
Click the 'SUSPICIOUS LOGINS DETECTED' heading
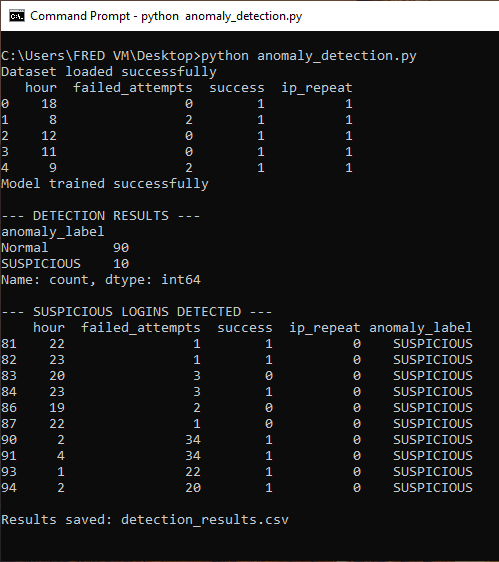pyautogui.click(x=137, y=312)
